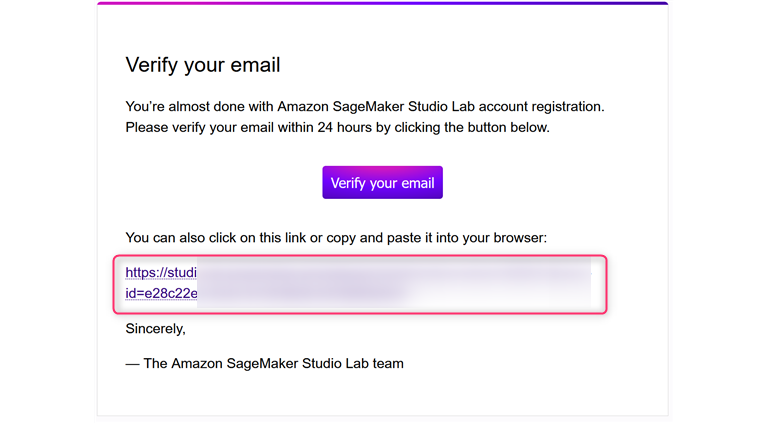The width and height of the screenshot is (768, 423).
Task: Click the black margin left of the email
Action: [45, 210]
